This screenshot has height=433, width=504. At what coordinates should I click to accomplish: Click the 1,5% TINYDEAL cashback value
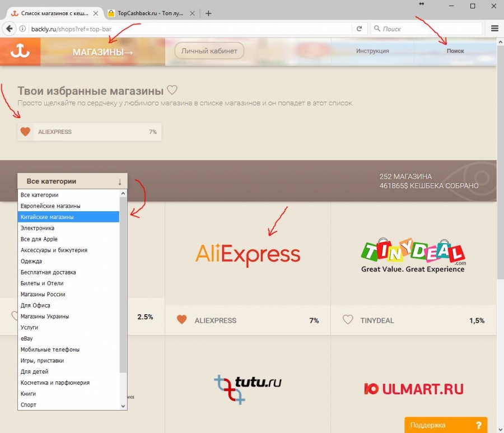pos(477,320)
